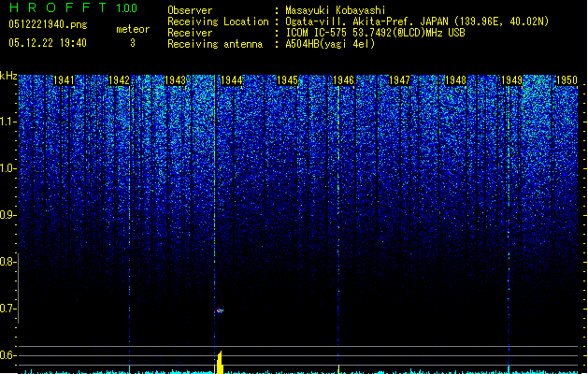Click the 1943 time marker
The width and height of the screenshot is (588, 374).
click(x=175, y=80)
